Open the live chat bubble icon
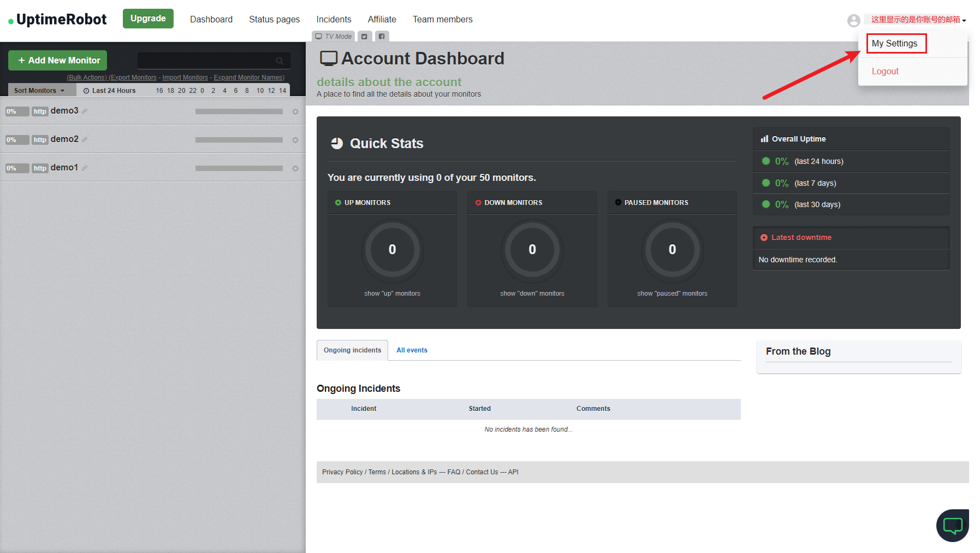The height and width of the screenshot is (553, 980). (953, 526)
